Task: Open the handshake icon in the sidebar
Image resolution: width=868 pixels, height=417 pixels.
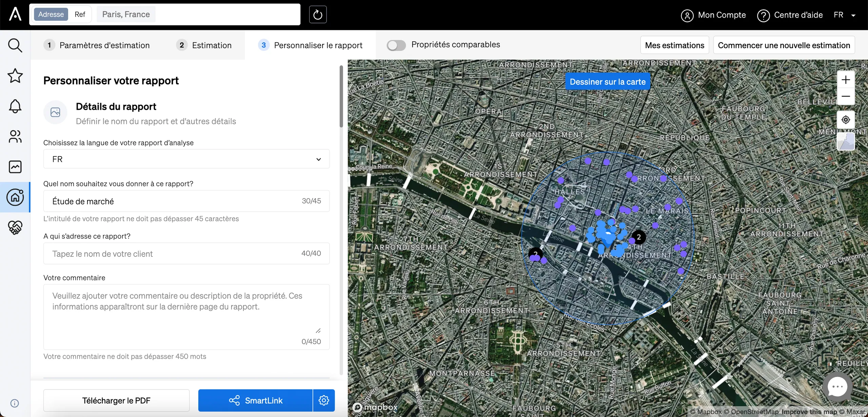Action: [15, 227]
